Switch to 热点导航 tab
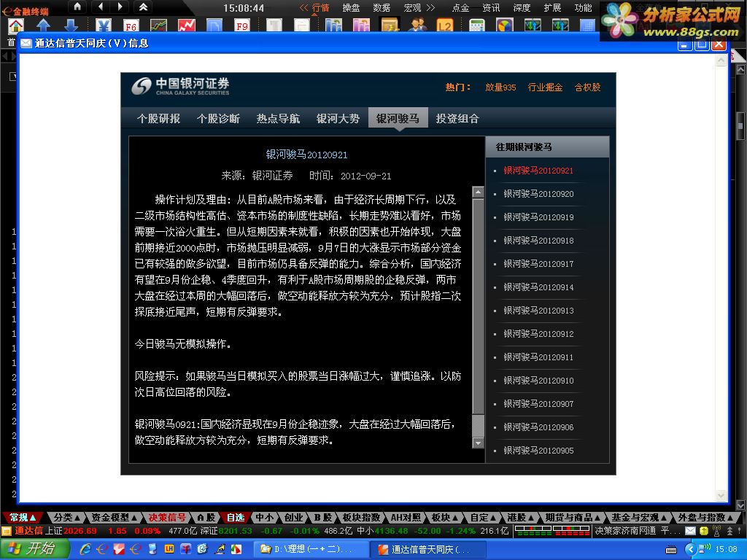Image resolution: width=747 pixels, height=560 pixels. click(x=278, y=118)
